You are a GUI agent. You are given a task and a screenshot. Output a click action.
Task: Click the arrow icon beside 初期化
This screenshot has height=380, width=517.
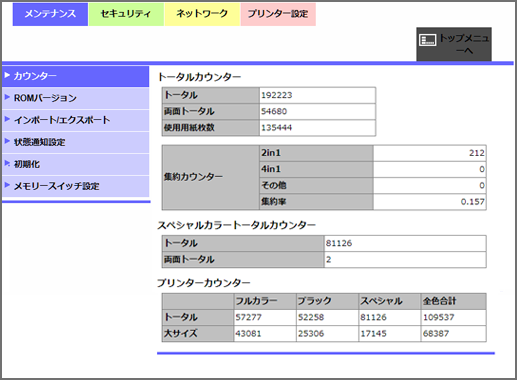click(7, 163)
